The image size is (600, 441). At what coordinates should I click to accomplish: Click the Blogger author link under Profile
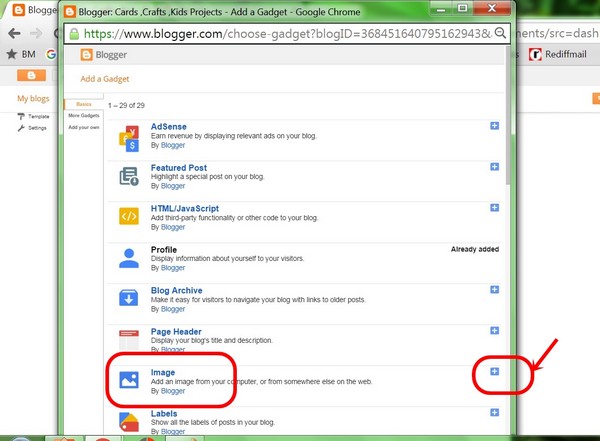click(x=173, y=268)
